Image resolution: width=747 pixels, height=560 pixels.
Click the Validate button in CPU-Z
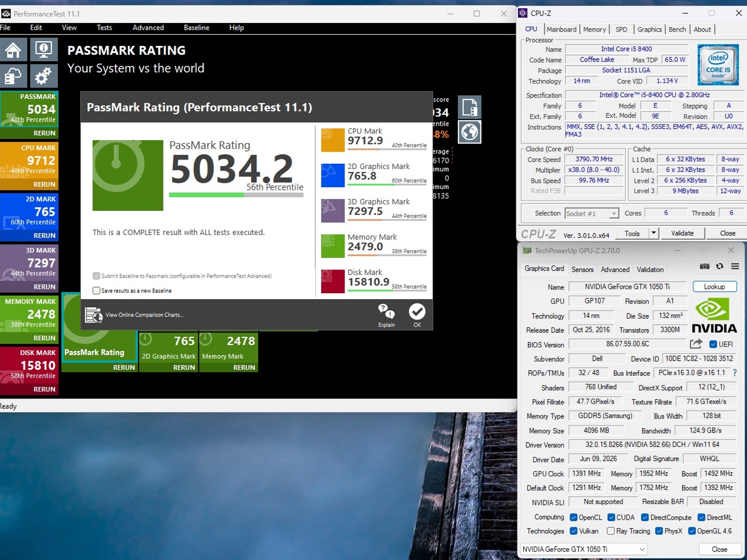tap(682, 233)
